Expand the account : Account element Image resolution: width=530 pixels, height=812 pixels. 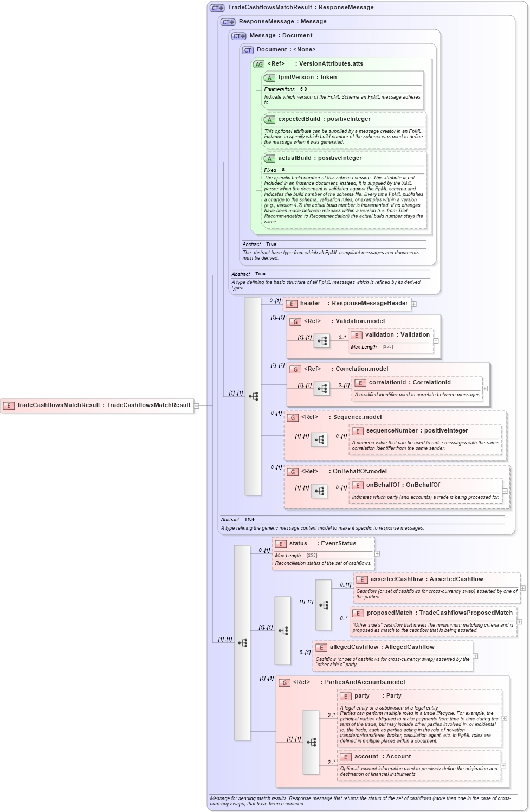coord(503,765)
